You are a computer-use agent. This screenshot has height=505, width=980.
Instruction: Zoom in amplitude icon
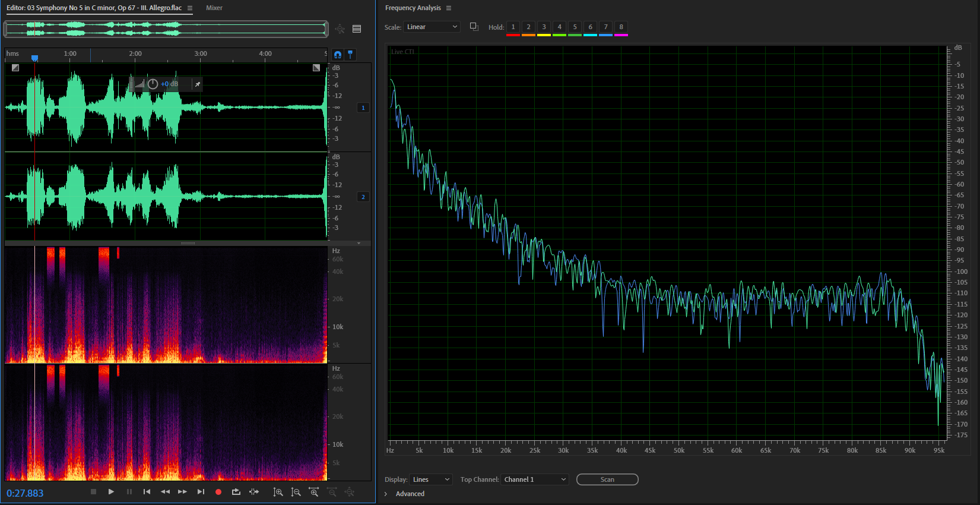pyautogui.click(x=278, y=492)
